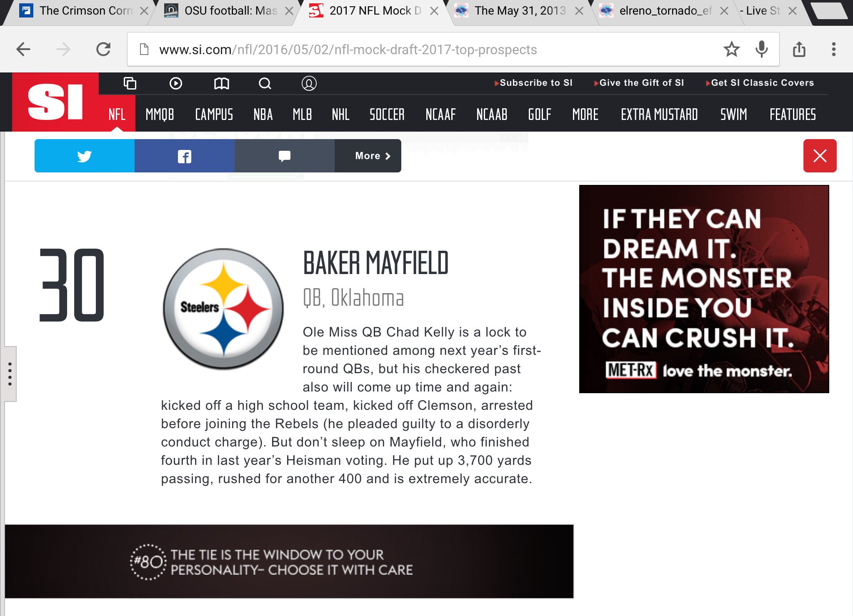This screenshot has width=853, height=616.
Task: Go back with the browser back arrow
Action: [23, 50]
